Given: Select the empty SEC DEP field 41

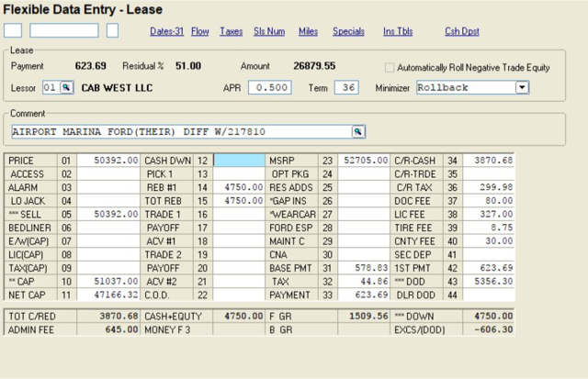Looking at the screenshot, I should coord(489,255).
